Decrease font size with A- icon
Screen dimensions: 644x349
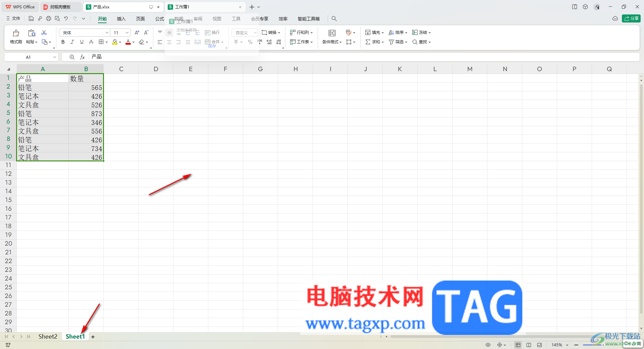146,33
